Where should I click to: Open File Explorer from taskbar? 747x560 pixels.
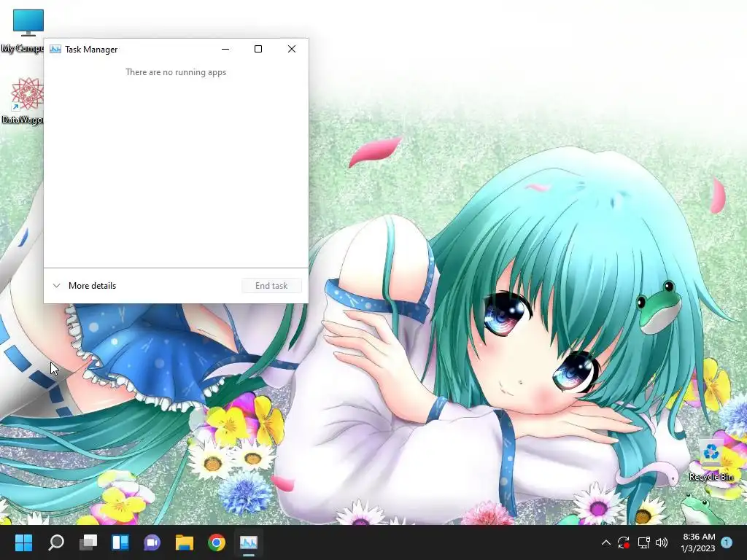point(185,542)
